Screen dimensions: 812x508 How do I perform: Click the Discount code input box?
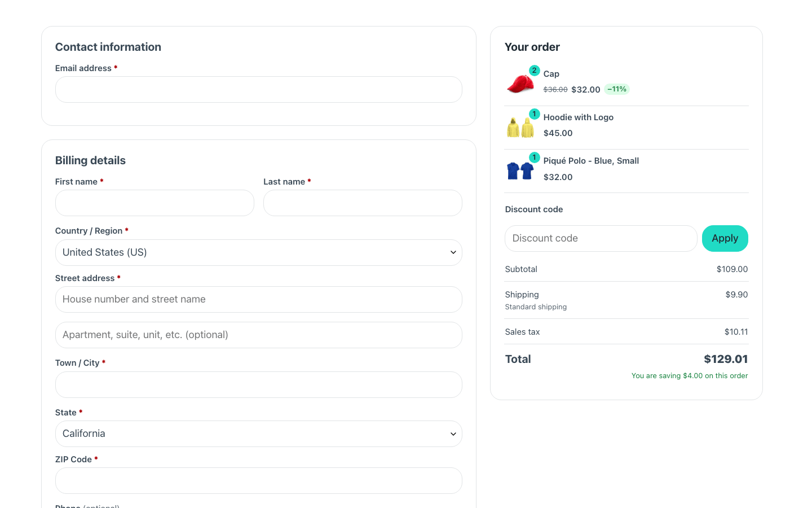coord(601,238)
